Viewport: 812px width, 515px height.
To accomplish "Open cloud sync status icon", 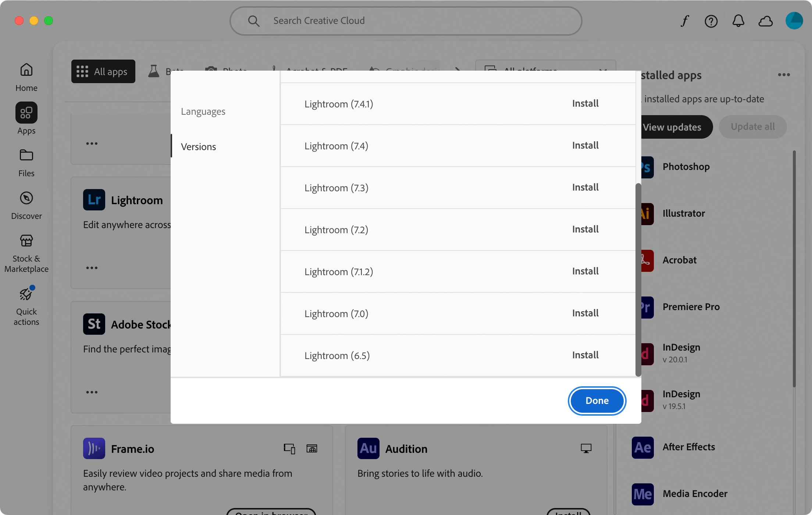I will point(765,21).
